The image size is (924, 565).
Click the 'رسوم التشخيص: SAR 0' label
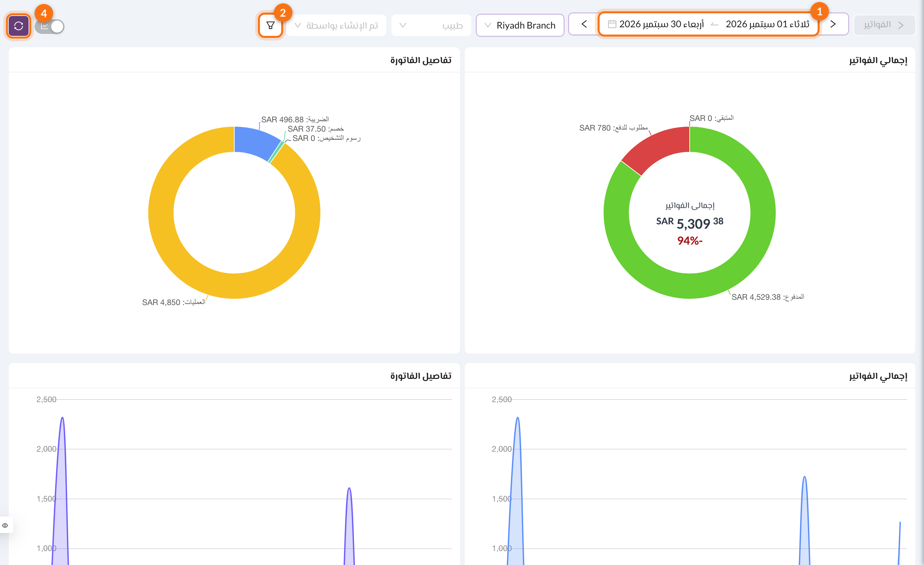pyautogui.click(x=326, y=138)
